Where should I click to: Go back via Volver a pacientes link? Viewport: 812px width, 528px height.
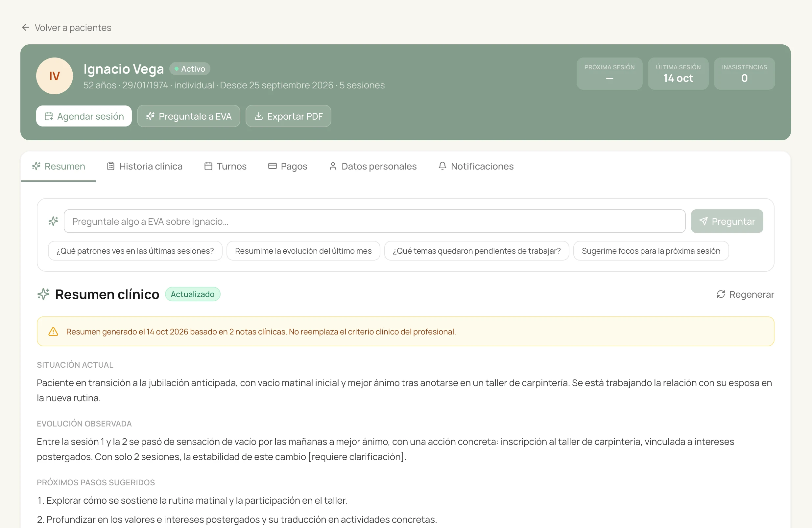[x=66, y=27]
